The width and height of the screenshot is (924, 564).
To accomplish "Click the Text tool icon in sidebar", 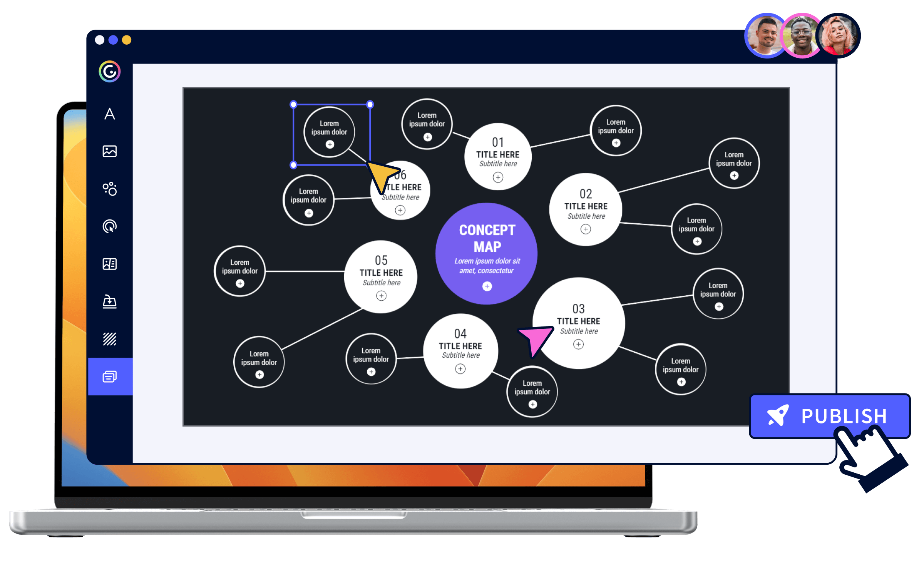I will click(x=109, y=114).
